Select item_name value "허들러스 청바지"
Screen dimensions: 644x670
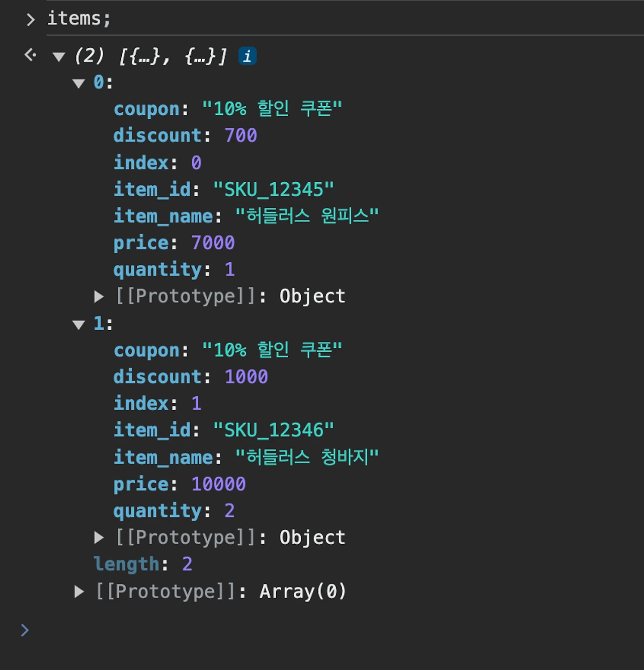(x=307, y=457)
